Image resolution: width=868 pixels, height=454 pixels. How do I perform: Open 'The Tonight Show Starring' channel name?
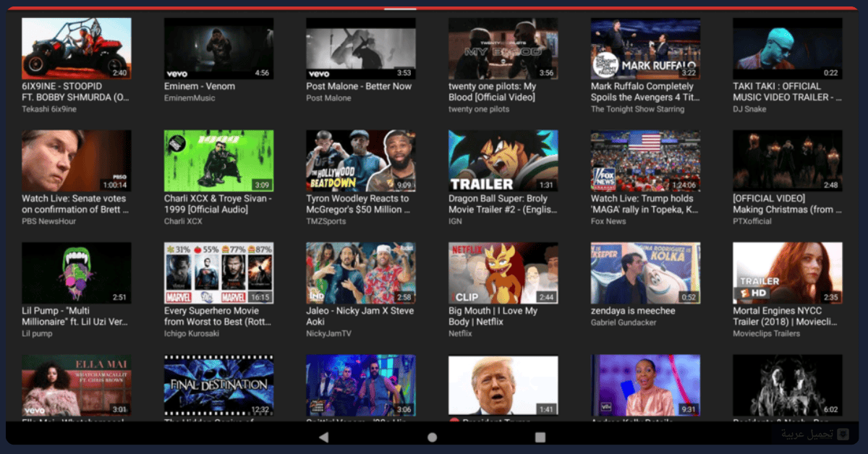(637, 109)
